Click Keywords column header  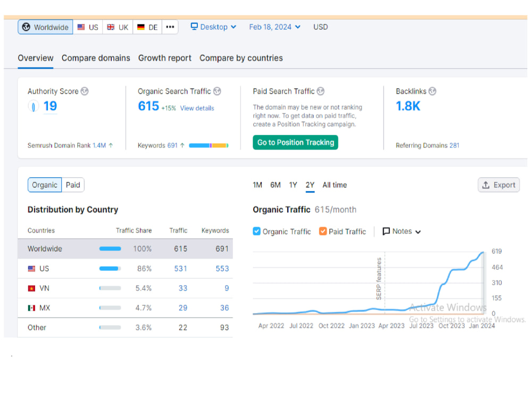[215, 230]
